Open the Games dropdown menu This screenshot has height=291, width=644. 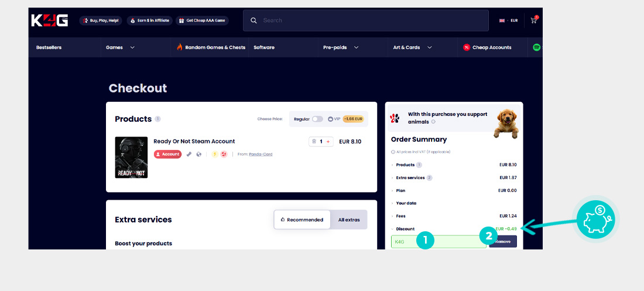[120, 47]
